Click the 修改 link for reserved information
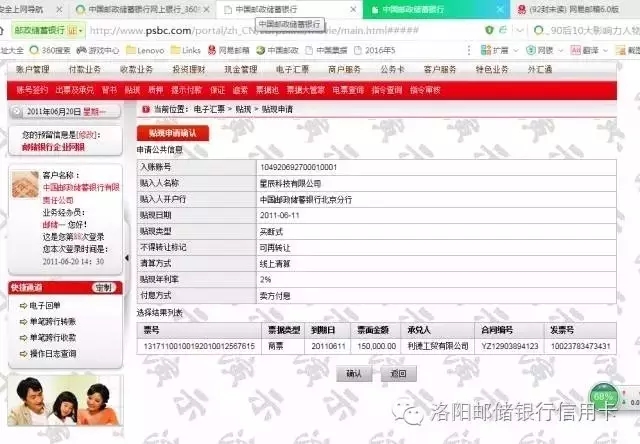This screenshot has width=640, height=444. (87, 135)
